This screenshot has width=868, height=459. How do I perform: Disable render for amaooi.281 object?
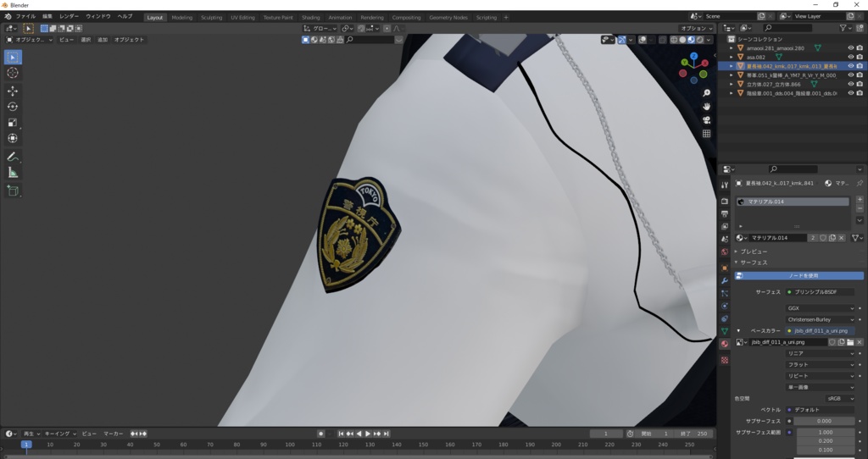click(x=860, y=48)
